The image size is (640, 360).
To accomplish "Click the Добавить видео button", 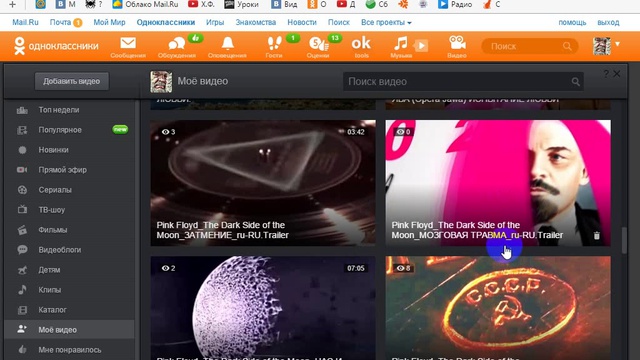I will (71, 81).
